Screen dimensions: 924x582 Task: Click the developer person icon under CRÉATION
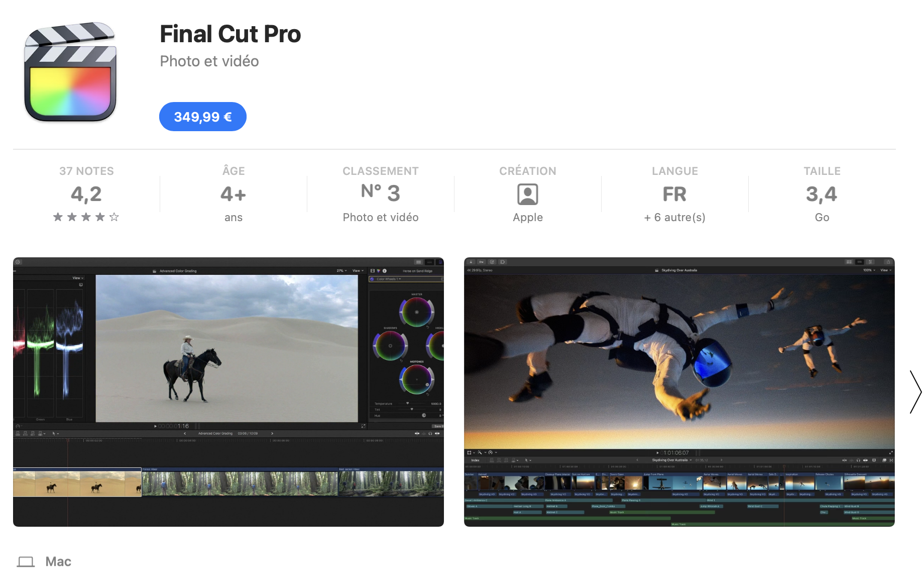[528, 195]
